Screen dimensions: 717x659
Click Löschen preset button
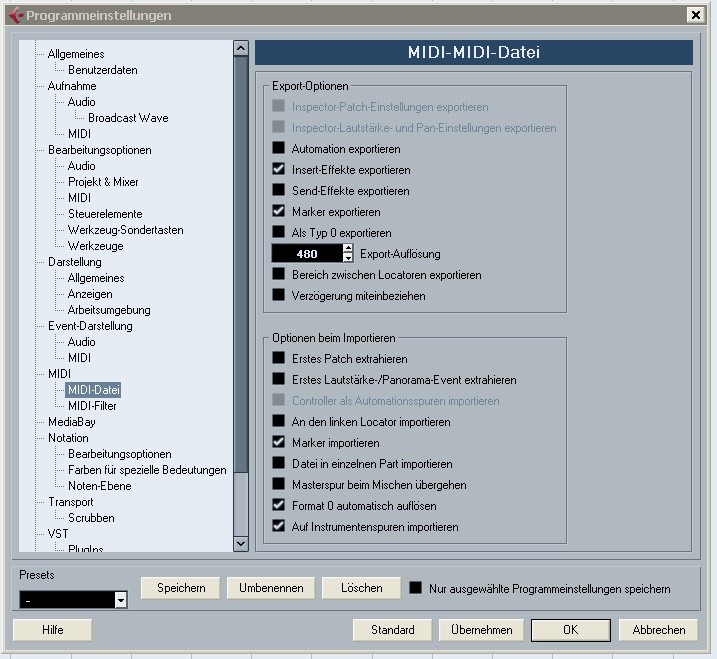point(361,588)
